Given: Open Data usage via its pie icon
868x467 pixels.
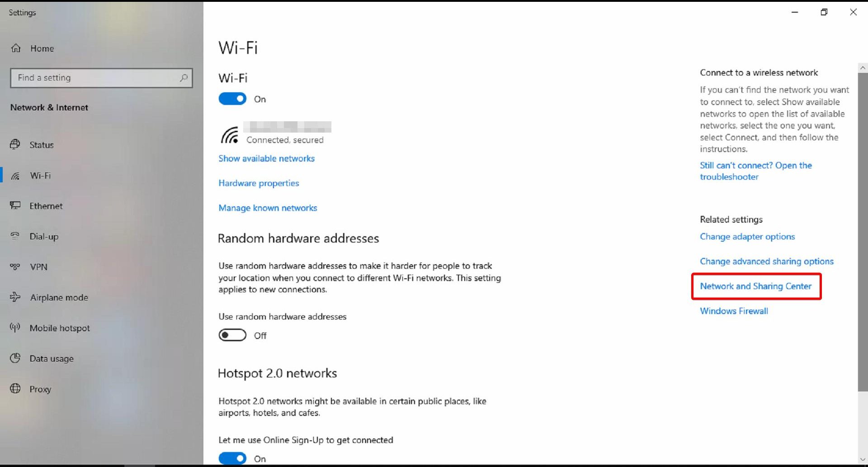Looking at the screenshot, I should tap(15, 358).
